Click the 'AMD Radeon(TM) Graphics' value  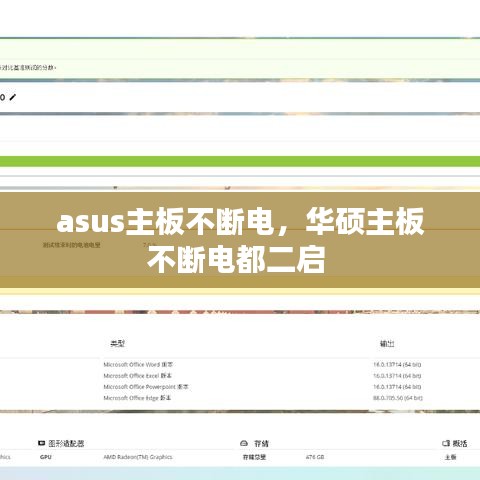pyautogui.click(x=138, y=457)
